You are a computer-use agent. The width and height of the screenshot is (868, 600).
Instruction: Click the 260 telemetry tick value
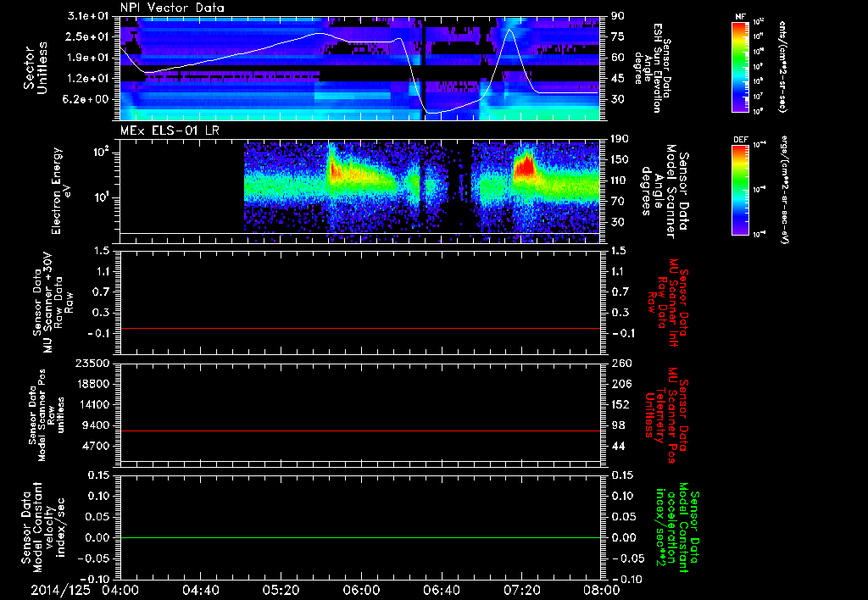[x=620, y=363]
